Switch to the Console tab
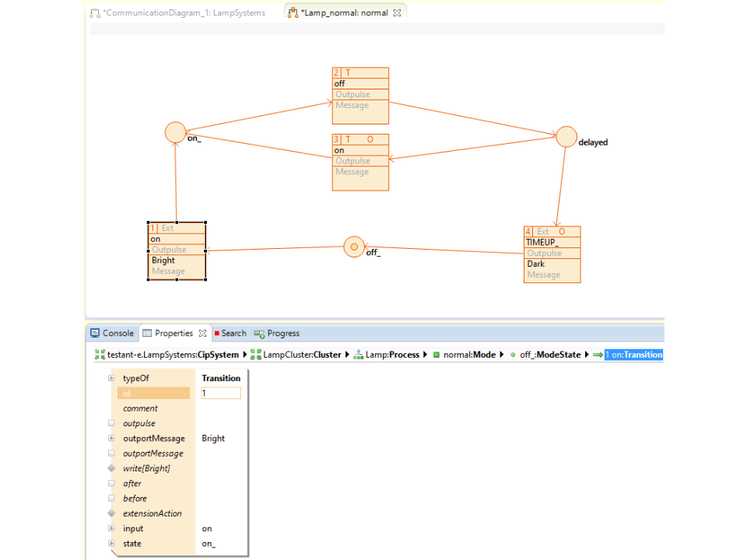The width and height of the screenshot is (747, 560). pos(112,333)
